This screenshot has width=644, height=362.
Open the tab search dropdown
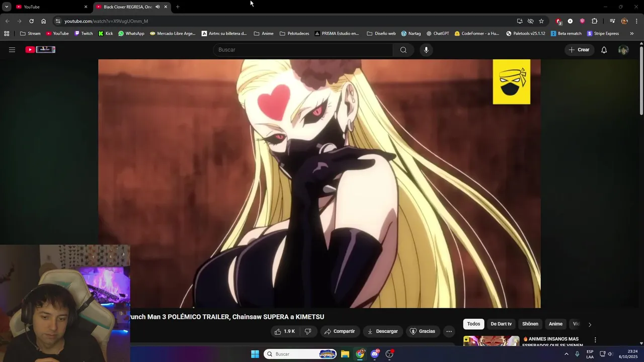pos(7,7)
